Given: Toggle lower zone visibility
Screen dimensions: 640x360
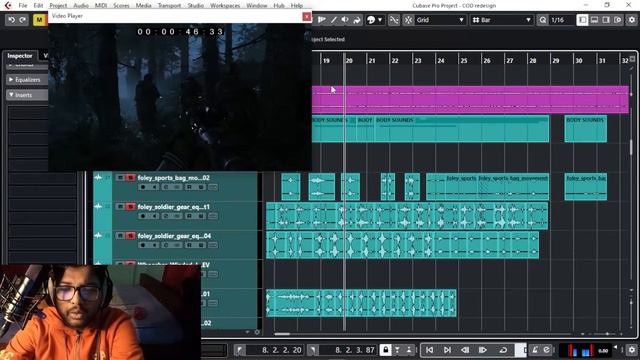Looking at the screenshot, I should 595,20.
